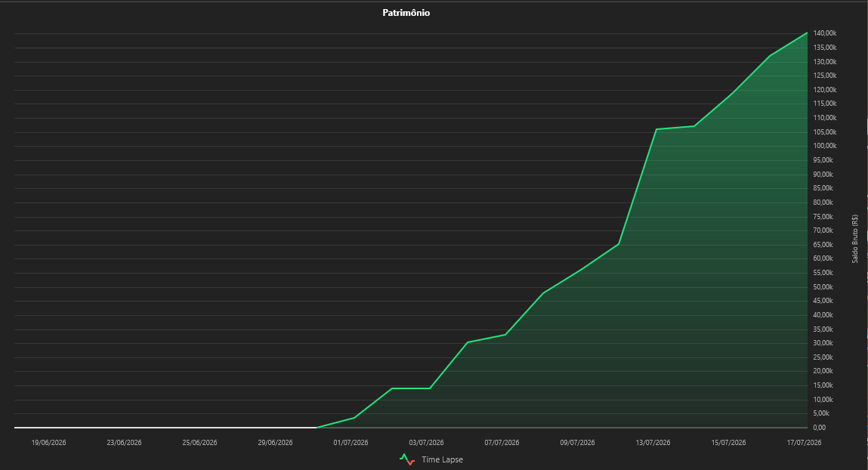The height and width of the screenshot is (470, 868).
Task: Click the 50,00k y-axis label
Action: click(823, 287)
